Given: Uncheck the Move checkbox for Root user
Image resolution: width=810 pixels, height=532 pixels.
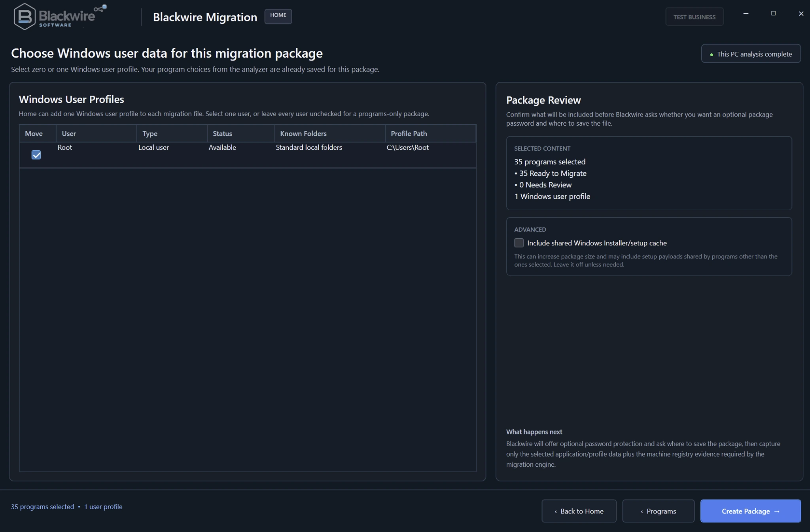Looking at the screenshot, I should click(36, 155).
